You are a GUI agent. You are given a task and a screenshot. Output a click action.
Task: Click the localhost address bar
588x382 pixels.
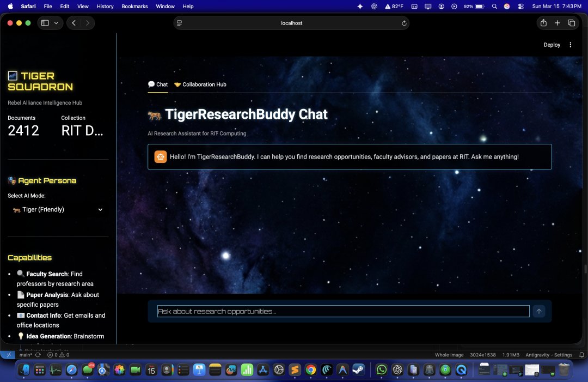coord(291,23)
